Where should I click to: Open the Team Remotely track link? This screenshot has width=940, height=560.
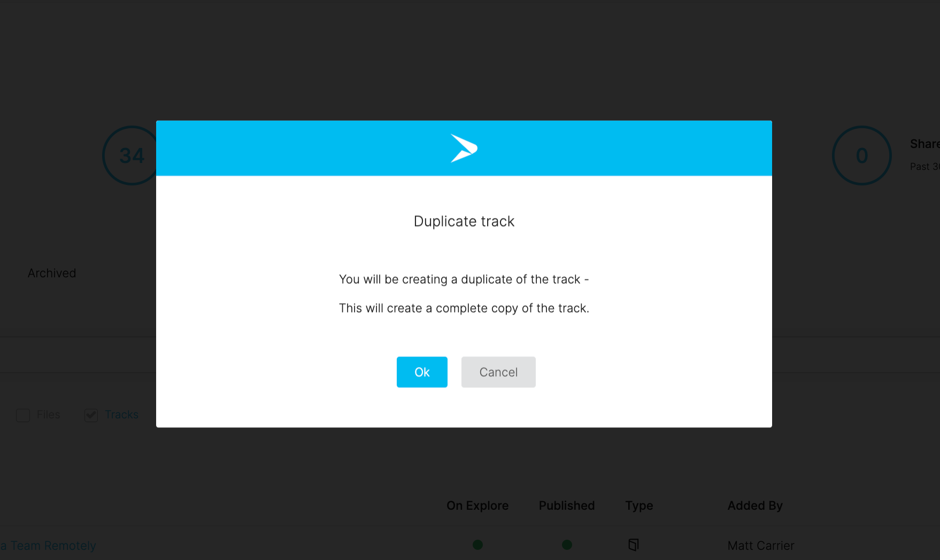coord(48,546)
